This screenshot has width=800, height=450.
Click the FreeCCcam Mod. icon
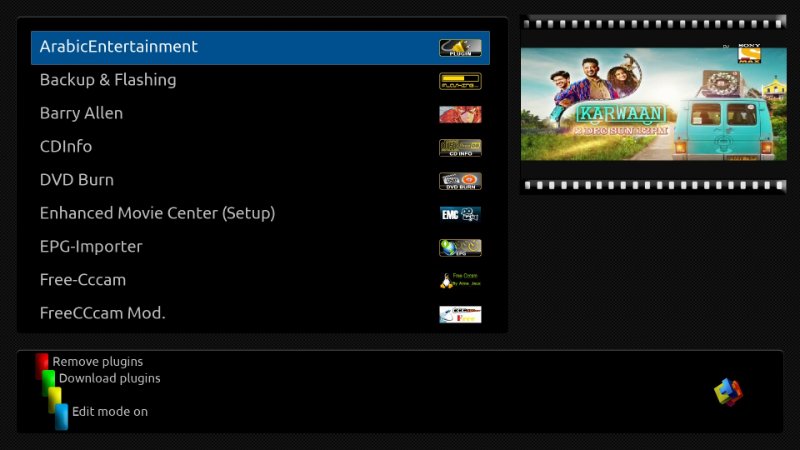(x=460, y=314)
